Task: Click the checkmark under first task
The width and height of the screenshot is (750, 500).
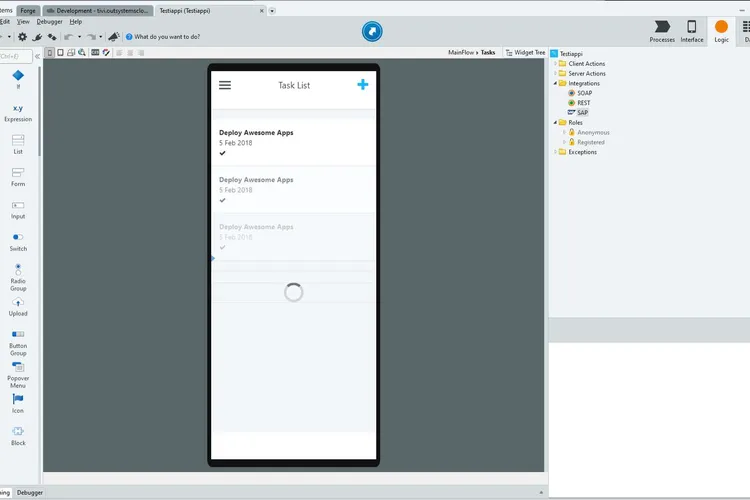Action: (x=223, y=153)
